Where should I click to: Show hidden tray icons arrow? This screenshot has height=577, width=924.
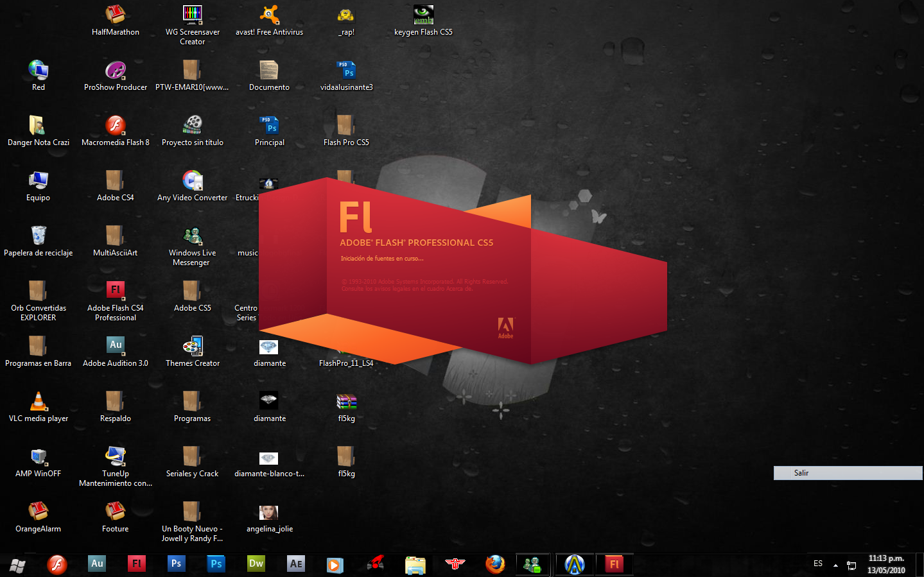tap(835, 565)
